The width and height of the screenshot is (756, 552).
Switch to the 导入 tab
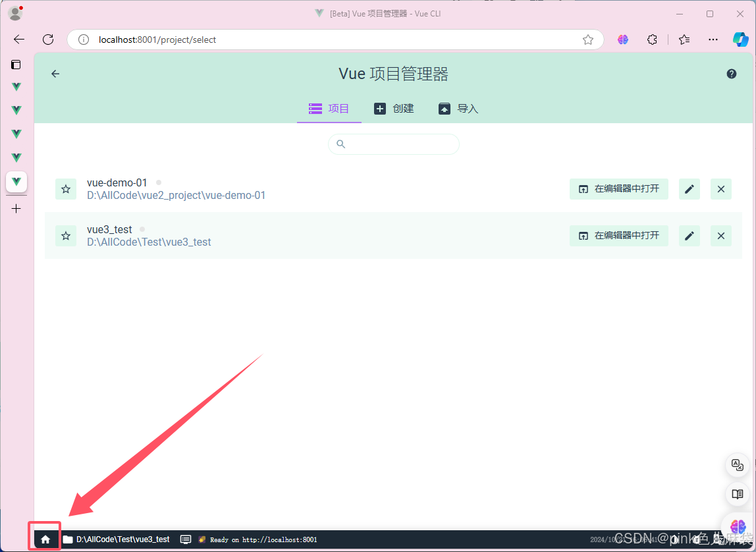tap(458, 109)
